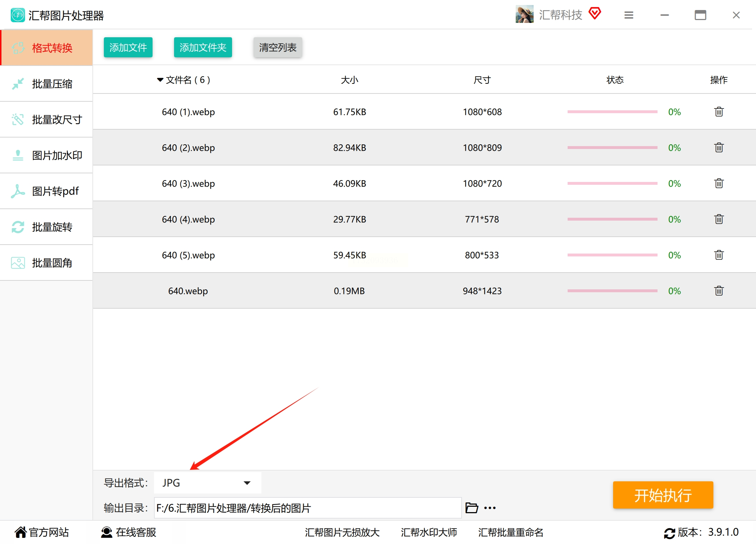756x544 pixels.
Task: Click the 大小 column header
Action: click(x=350, y=80)
